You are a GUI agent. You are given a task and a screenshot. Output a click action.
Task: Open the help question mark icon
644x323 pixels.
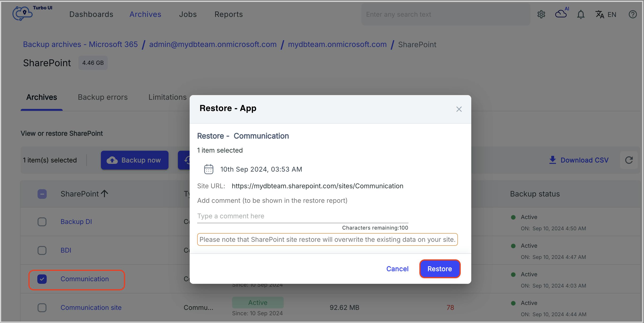pyautogui.click(x=632, y=14)
